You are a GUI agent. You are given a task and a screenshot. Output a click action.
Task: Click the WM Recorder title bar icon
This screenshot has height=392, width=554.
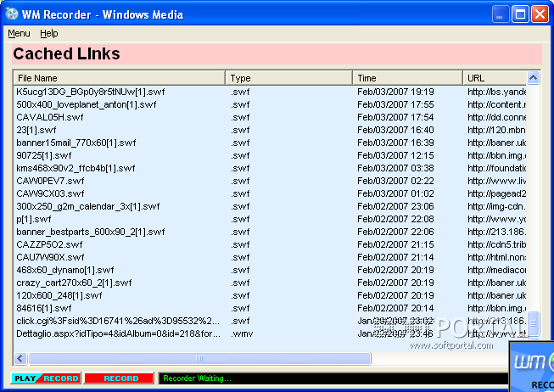[x=12, y=14]
